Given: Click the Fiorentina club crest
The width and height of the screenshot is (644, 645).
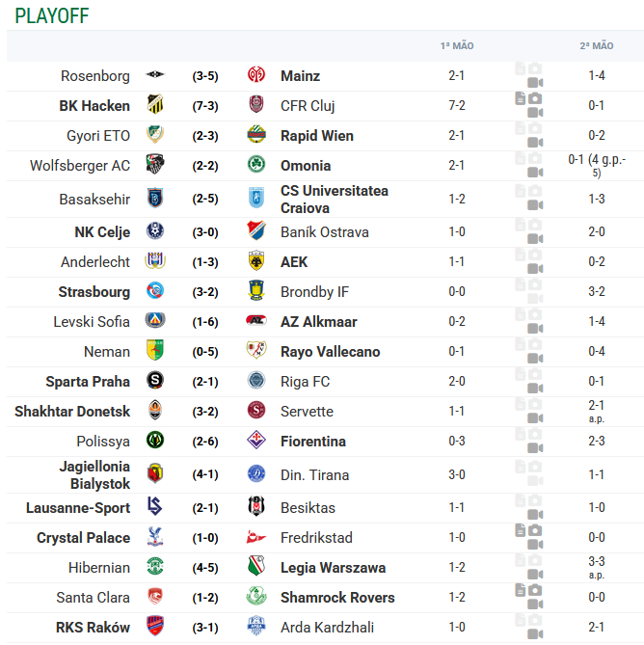Looking at the screenshot, I should 256,441.
